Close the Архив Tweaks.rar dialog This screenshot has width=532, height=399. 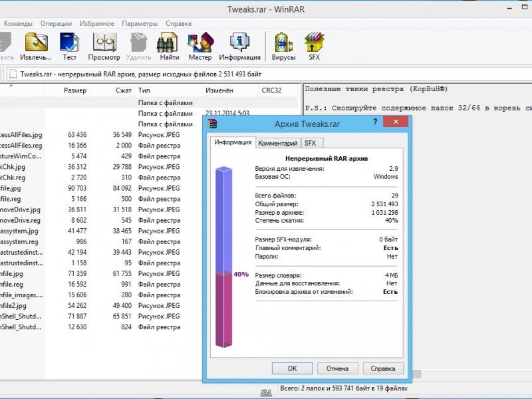point(396,122)
